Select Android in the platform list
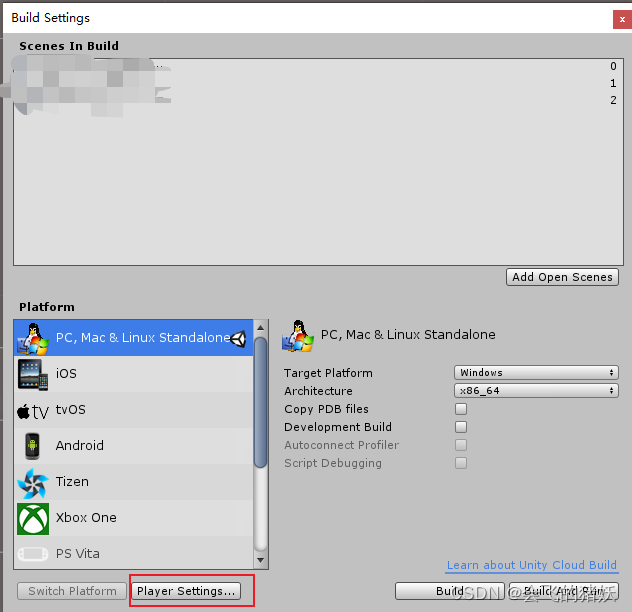The width and height of the screenshot is (632, 612). [x=133, y=446]
